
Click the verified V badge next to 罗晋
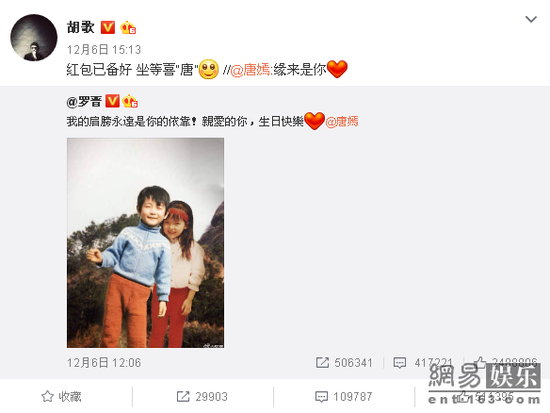tap(112, 101)
